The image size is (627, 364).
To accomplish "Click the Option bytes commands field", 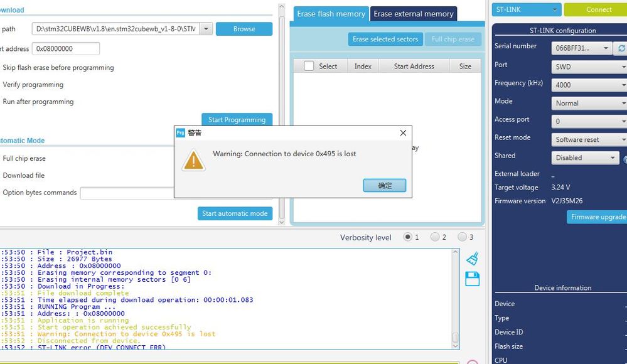I will (127, 193).
